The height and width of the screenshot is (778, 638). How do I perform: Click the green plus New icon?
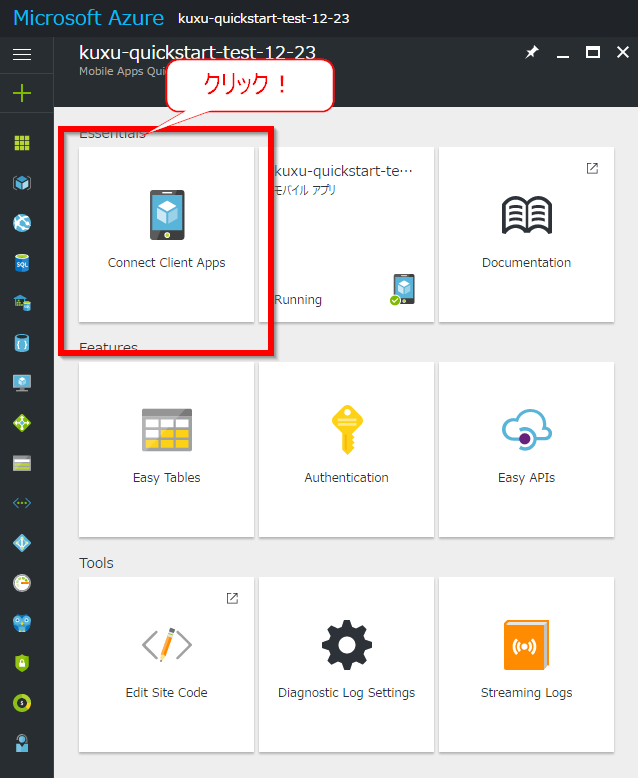click(22, 93)
